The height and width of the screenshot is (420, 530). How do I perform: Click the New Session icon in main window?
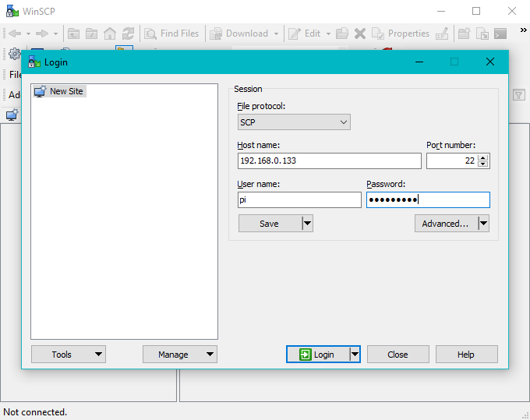pyautogui.click(x=12, y=115)
